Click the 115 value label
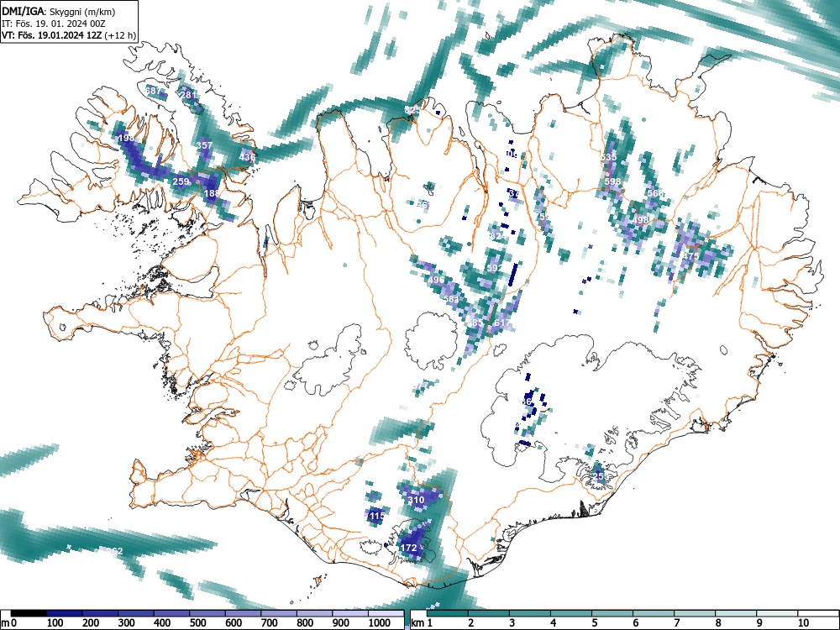Viewport: 840px width, 630px height. 377,517
